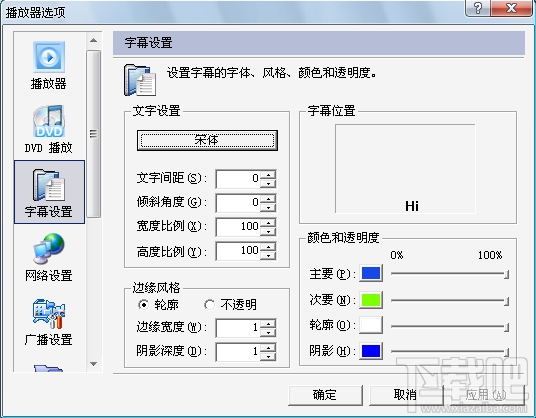Close the 播放器选项 dialog
The width and height of the screenshot is (536, 418).
coord(511,8)
